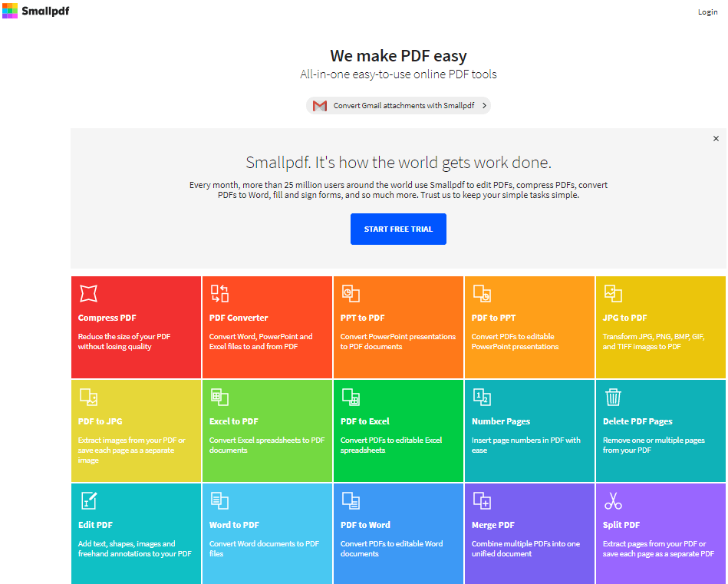Click the PPT to PDF icon
728x584 pixels.
[x=351, y=294]
